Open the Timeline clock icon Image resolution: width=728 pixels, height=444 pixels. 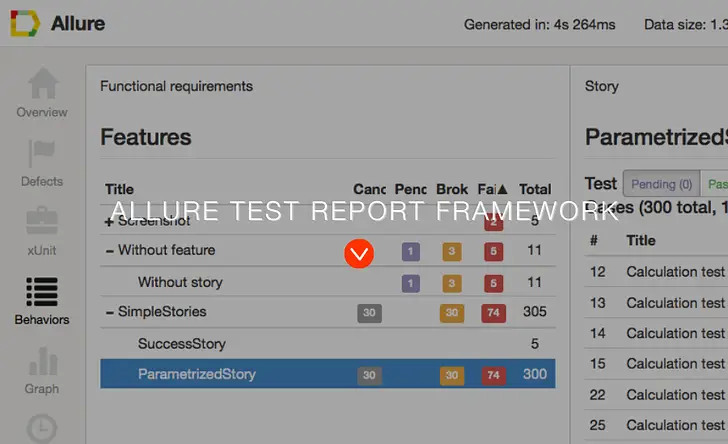[x=42, y=428]
